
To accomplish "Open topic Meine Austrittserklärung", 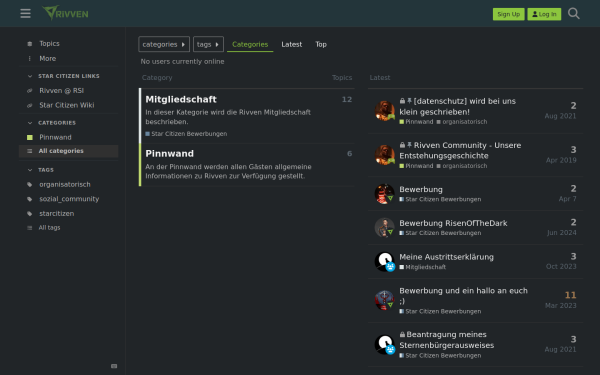I will (x=447, y=257).
